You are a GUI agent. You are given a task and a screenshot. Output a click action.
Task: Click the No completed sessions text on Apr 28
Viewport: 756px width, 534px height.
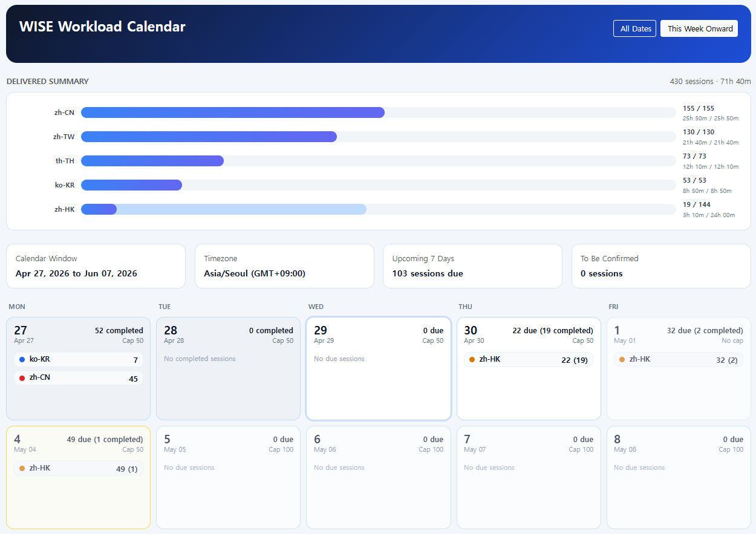(x=200, y=359)
